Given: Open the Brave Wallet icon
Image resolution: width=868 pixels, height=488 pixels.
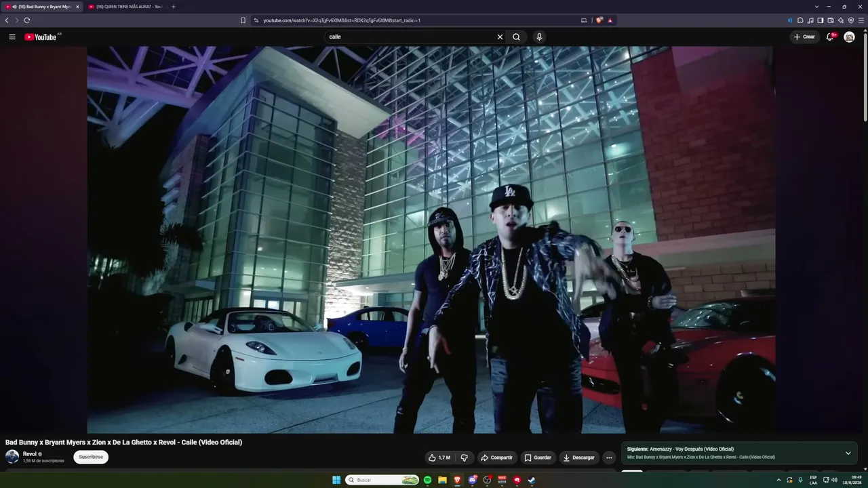Looking at the screenshot, I should [x=831, y=20].
